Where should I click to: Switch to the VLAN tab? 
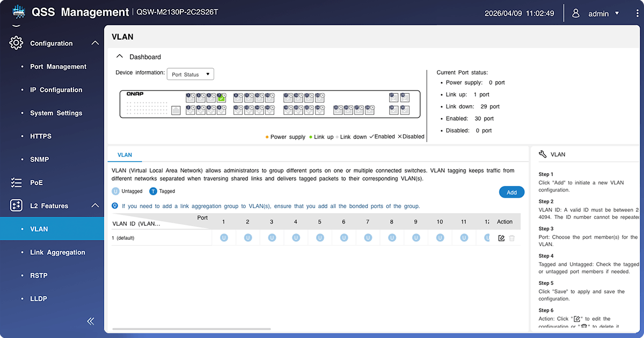(125, 155)
